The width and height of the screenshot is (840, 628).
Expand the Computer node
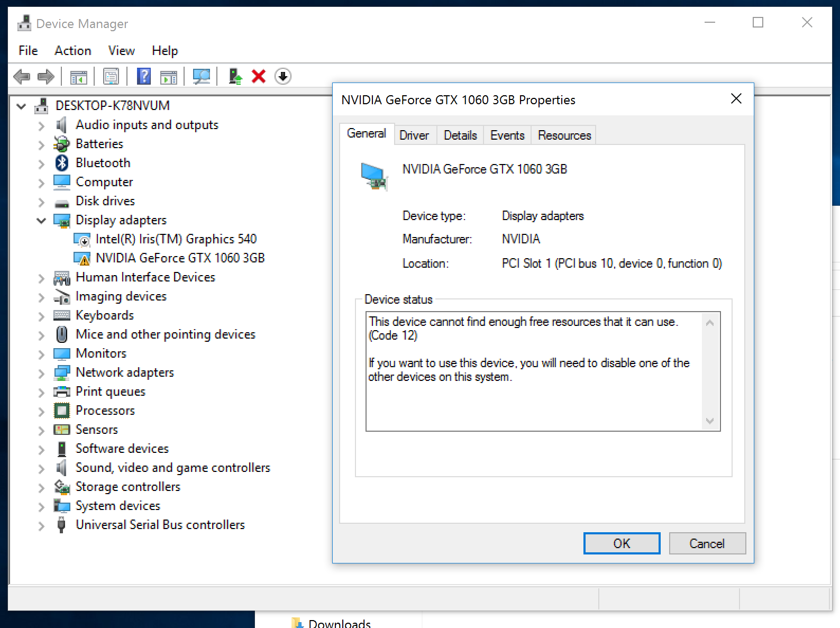(x=41, y=183)
